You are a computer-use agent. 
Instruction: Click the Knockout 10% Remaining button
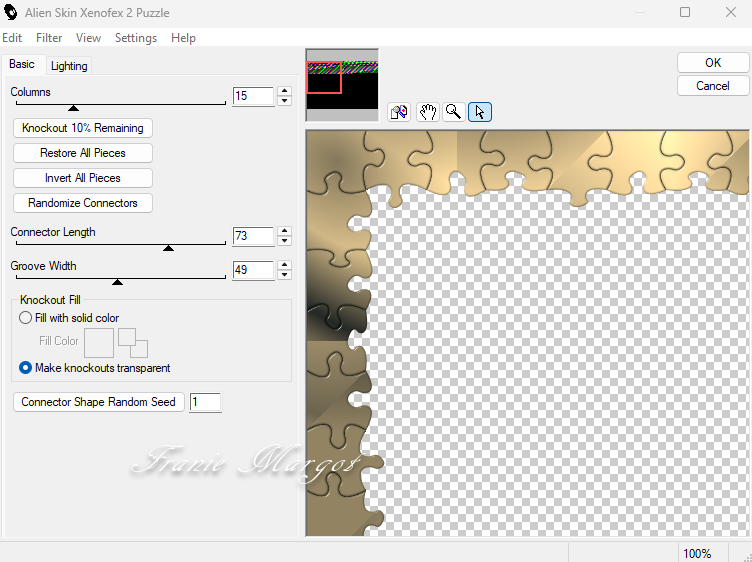[83, 128]
